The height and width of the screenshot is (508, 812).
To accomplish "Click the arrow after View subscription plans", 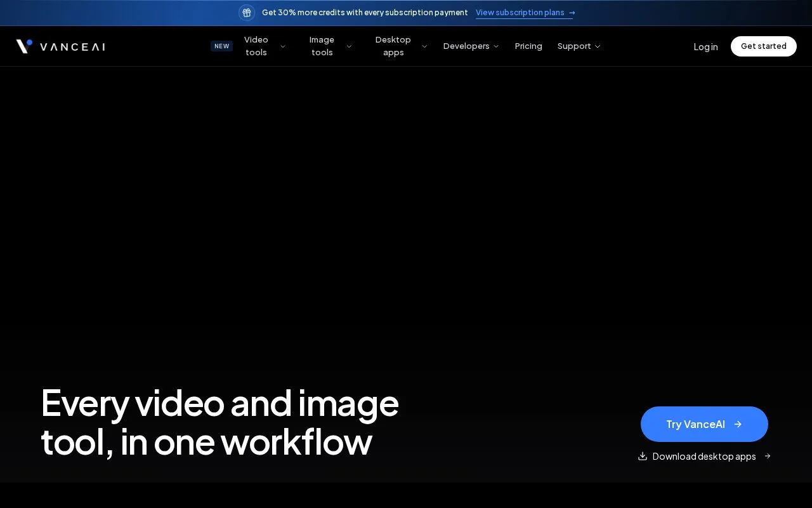I will point(572,13).
